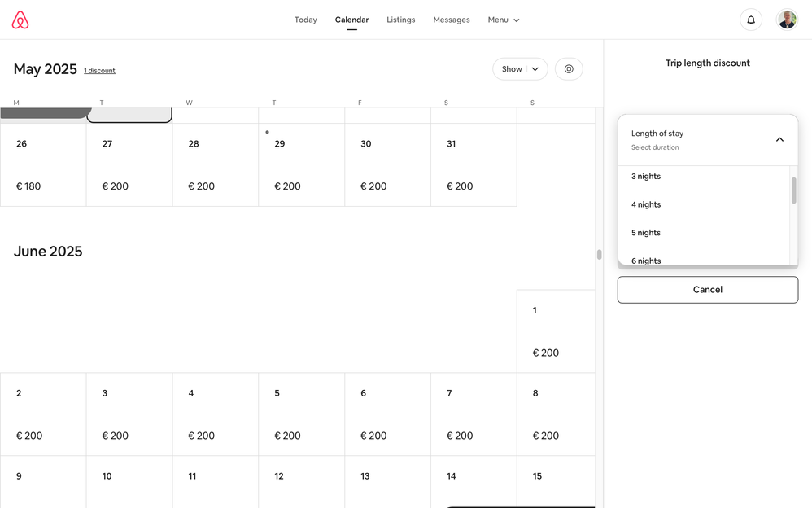Click the 1 discount link

pos(99,71)
